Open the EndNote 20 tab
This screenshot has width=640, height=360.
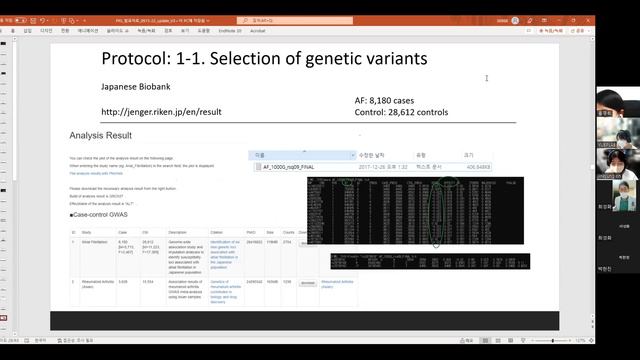(230, 31)
